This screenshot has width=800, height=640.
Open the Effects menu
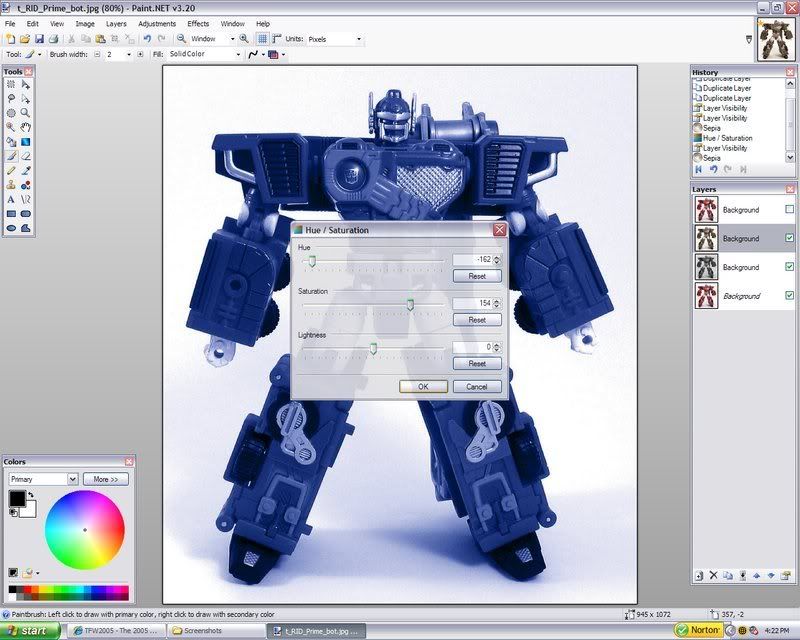click(x=198, y=23)
